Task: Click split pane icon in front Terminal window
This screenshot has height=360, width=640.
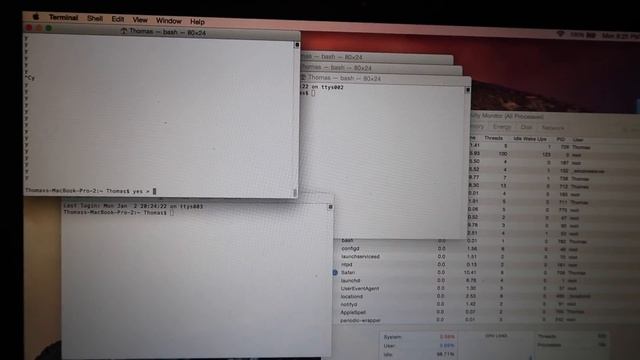Action: pos(297,45)
